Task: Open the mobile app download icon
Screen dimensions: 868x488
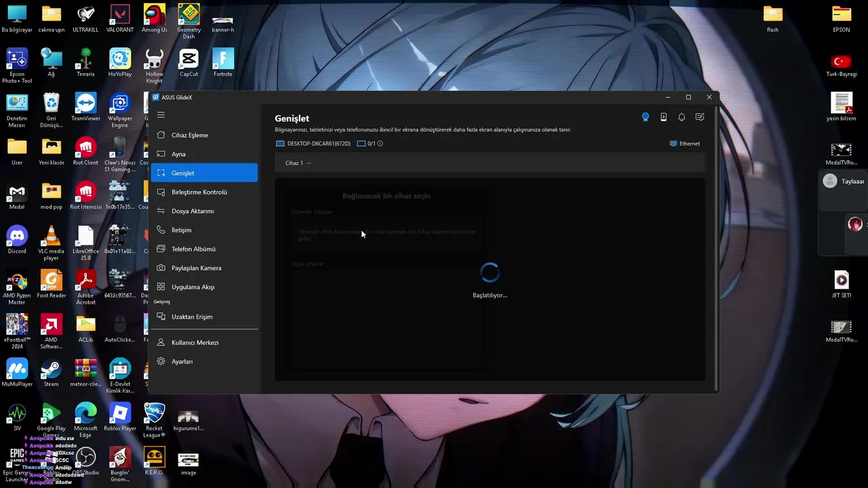Action: 663,117
